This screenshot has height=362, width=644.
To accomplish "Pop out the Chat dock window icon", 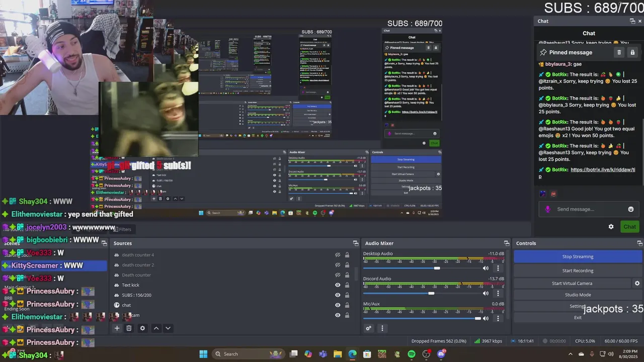I will [x=632, y=21].
